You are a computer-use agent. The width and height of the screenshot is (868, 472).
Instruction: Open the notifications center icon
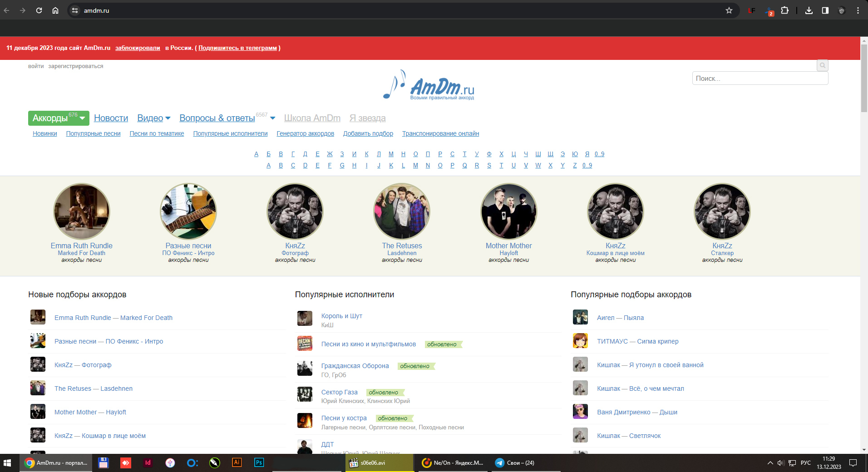[853, 463]
